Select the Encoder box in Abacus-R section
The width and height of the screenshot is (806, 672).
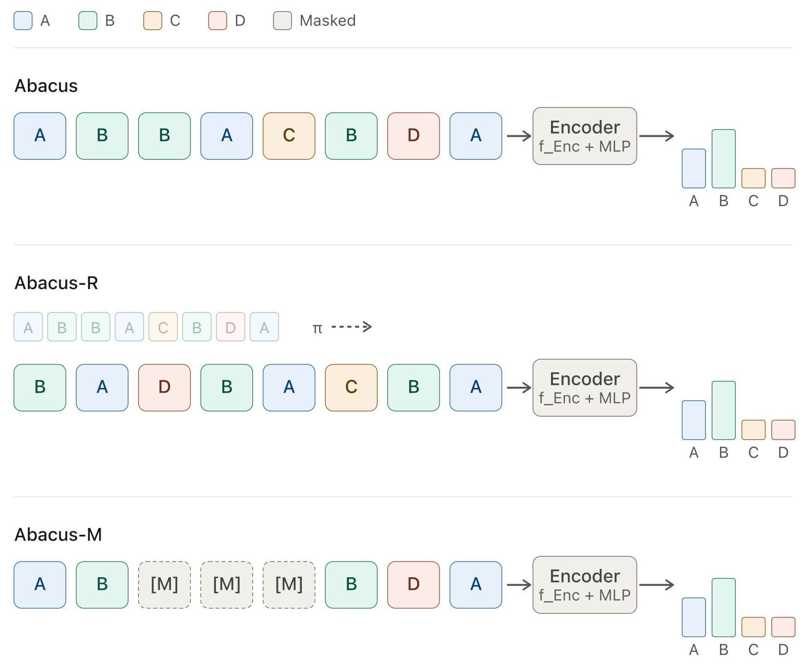click(x=584, y=387)
